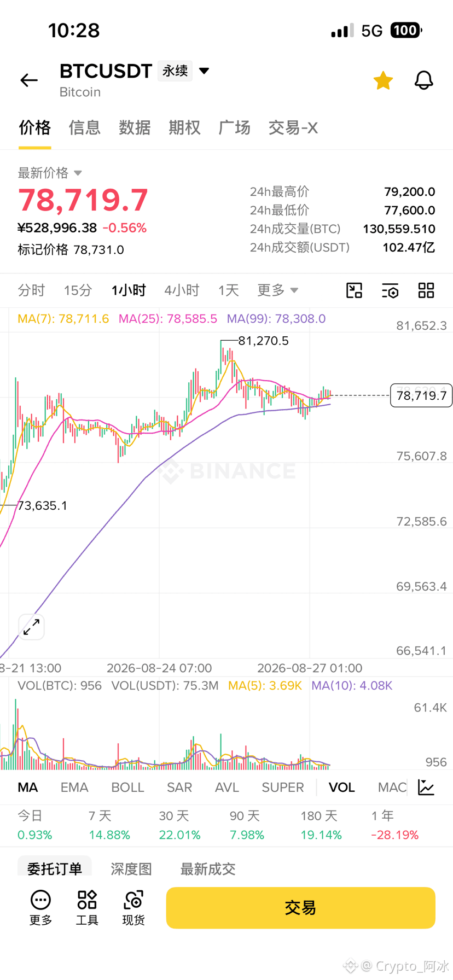
Task: Select the 分时 chart interval
Action: 31,290
